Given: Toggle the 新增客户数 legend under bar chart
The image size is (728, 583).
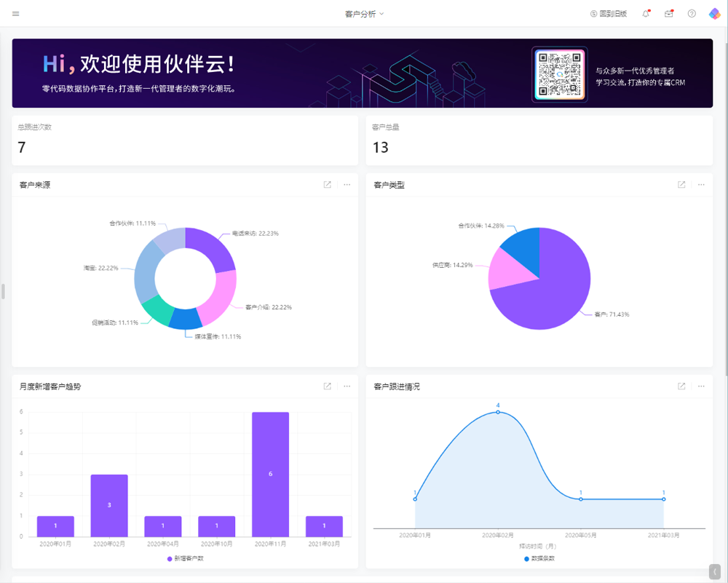Looking at the screenshot, I should point(186,557).
